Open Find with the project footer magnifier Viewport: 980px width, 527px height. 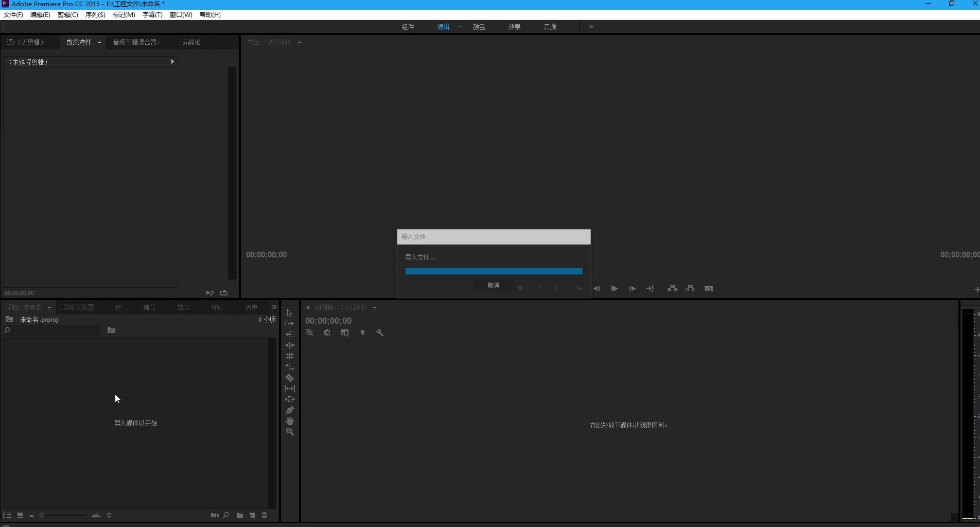pos(226,515)
